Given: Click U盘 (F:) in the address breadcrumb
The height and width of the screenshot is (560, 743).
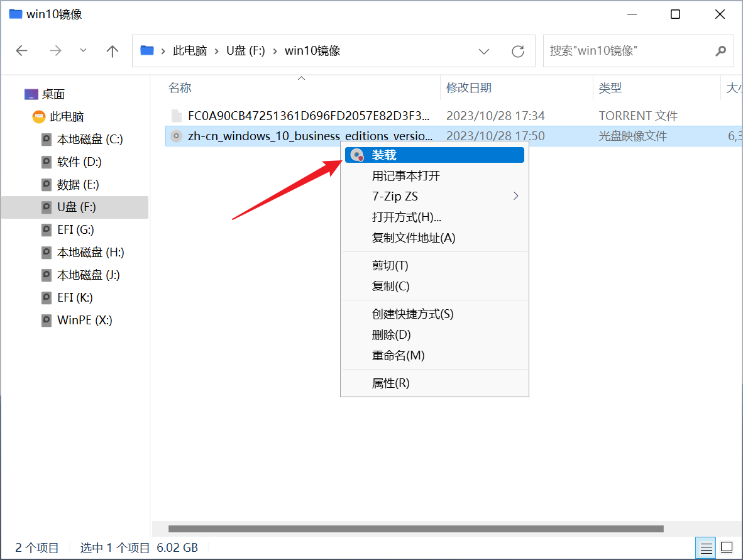Looking at the screenshot, I should [245, 51].
